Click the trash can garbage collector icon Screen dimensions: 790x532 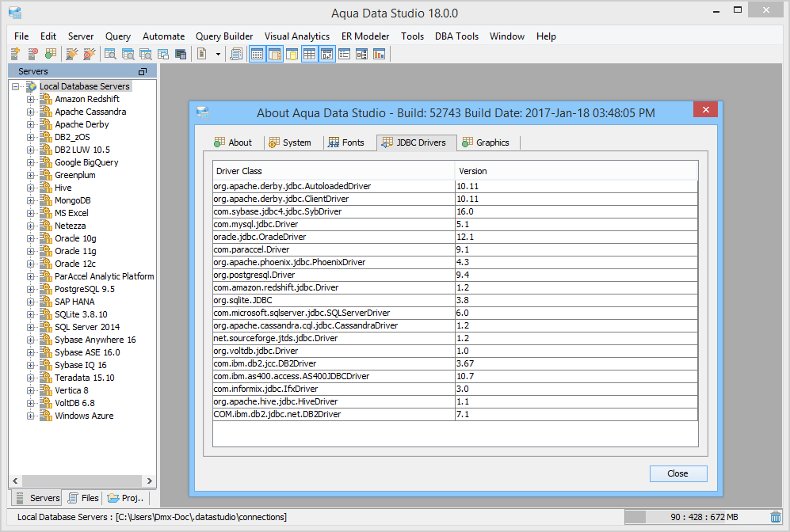point(776,517)
